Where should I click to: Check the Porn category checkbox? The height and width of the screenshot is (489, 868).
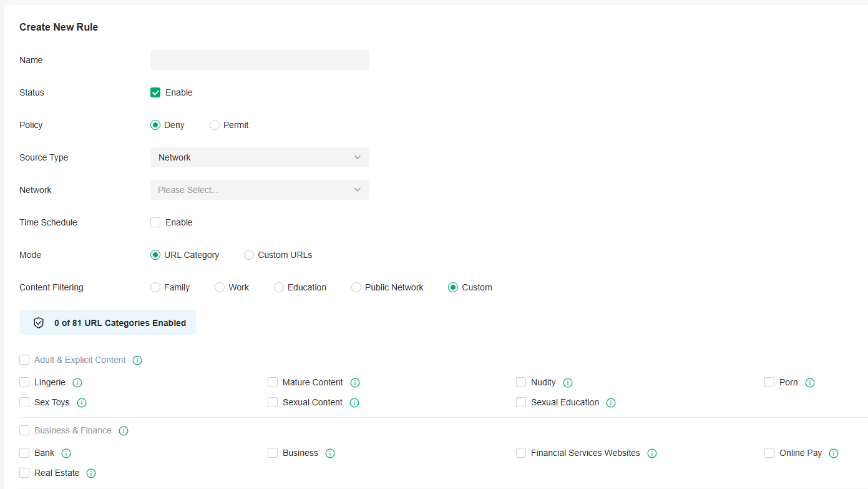tap(769, 382)
